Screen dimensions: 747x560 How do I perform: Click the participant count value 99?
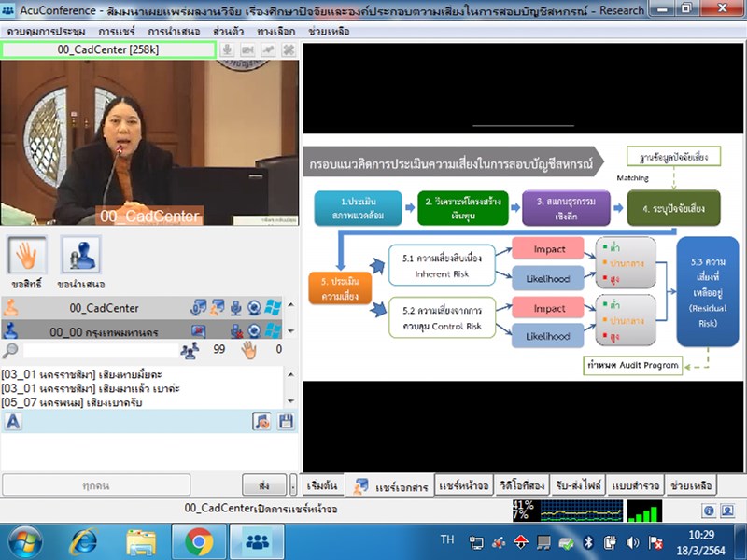pos(219,349)
